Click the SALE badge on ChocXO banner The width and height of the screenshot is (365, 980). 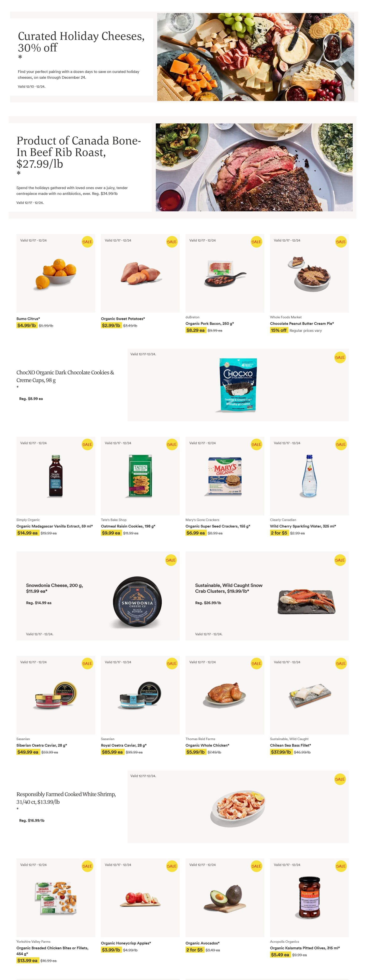pos(340,357)
